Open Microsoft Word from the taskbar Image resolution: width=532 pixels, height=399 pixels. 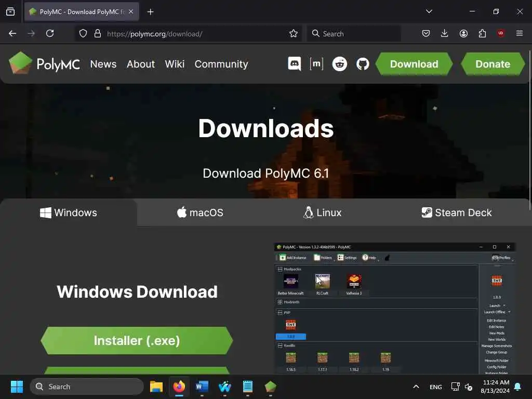coord(202,387)
